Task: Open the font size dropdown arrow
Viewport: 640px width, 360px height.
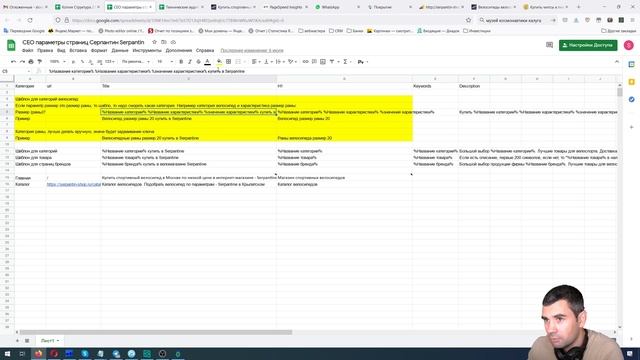Action: point(171,62)
